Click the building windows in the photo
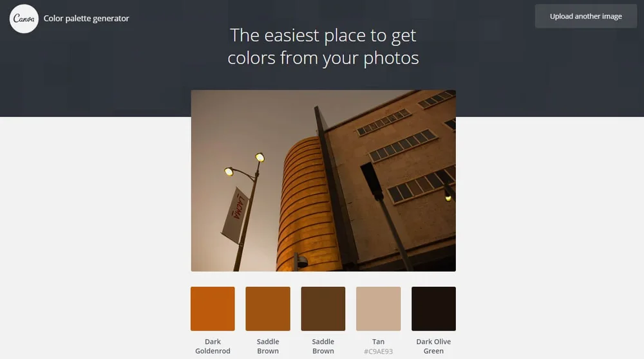This screenshot has height=359, width=644. [x=402, y=145]
